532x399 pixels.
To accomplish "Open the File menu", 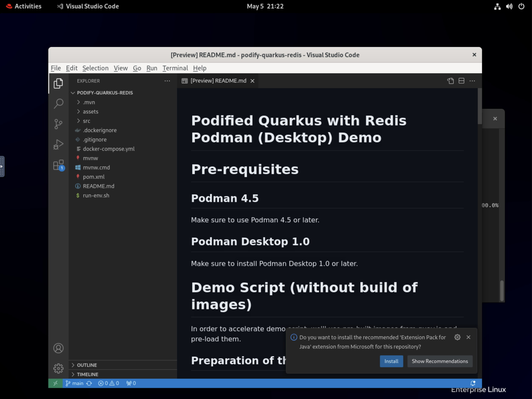I will click(56, 68).
